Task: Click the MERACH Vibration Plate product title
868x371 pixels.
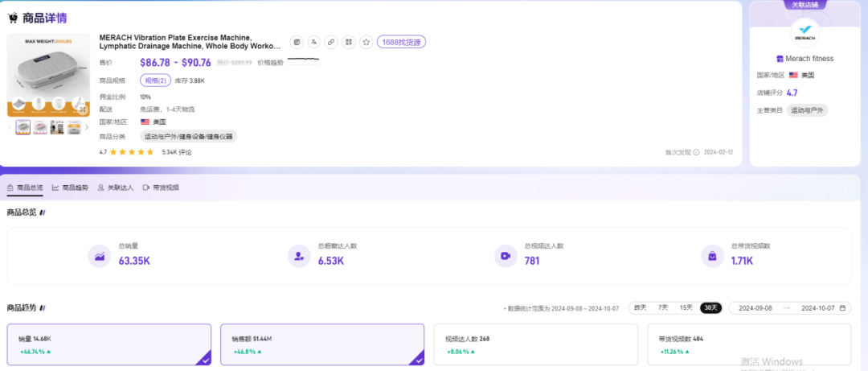Action: pyautogui.click(x=190, y=42)
